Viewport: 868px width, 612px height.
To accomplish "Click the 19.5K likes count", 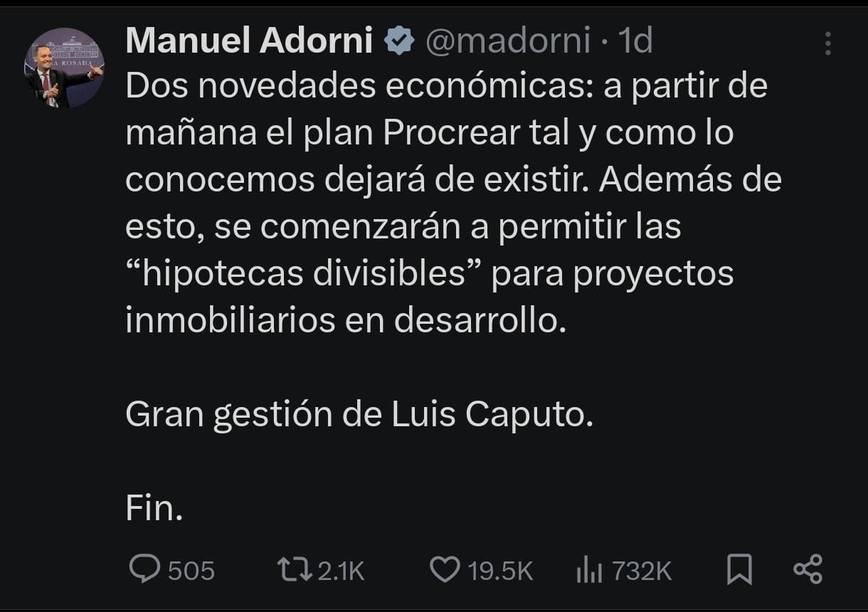I will click(x=500, y=571).
